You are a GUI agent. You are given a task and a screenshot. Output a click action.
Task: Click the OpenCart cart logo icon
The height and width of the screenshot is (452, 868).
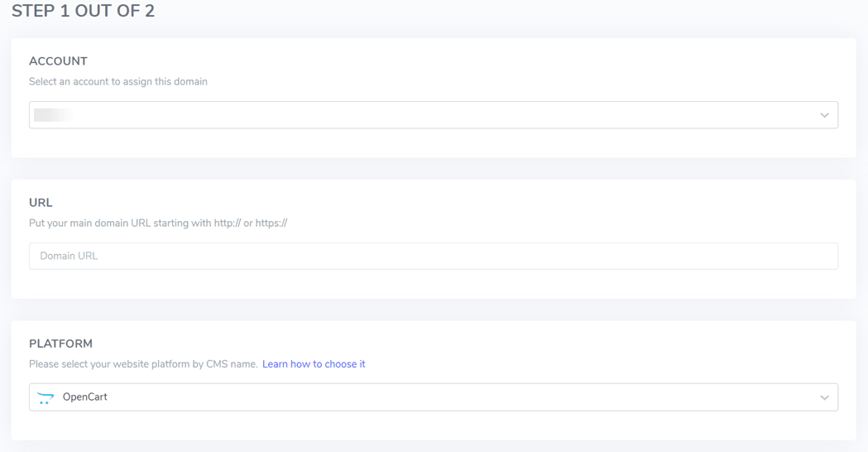click(45, 397)
